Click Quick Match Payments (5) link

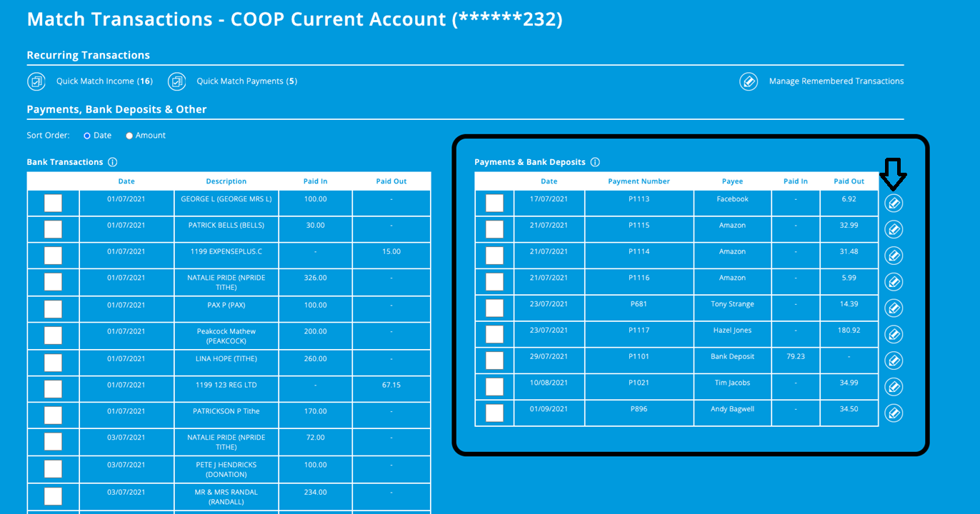tap(247, 81)
